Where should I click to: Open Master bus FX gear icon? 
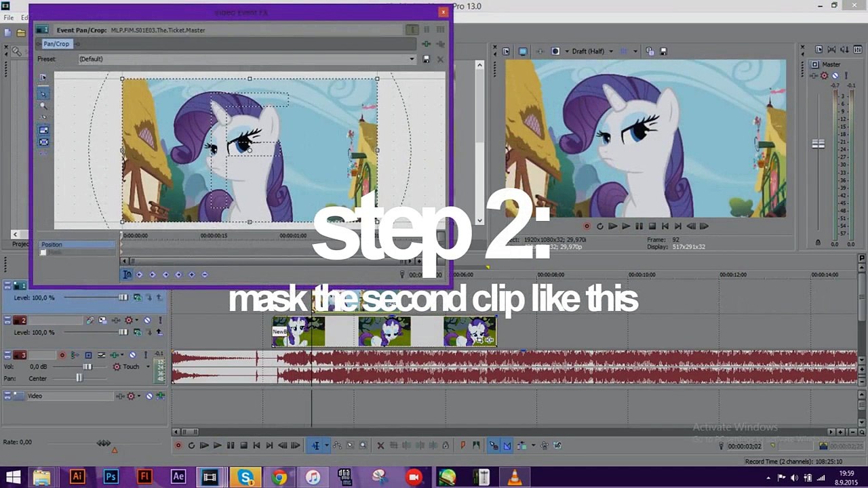(824, 76)
